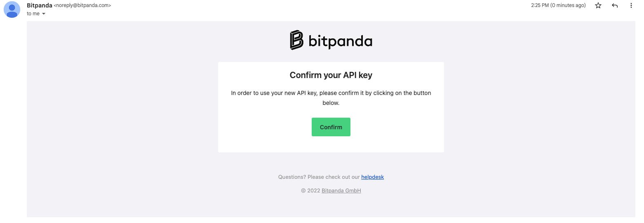644x223 pixels.
Task: Click the sender's profile avatar
Action: (12, 9)
